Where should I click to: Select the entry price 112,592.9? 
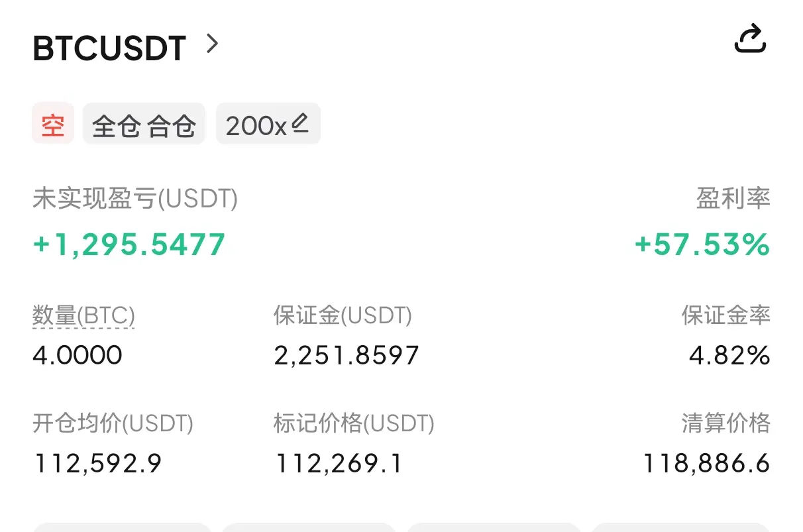[97, 463]
